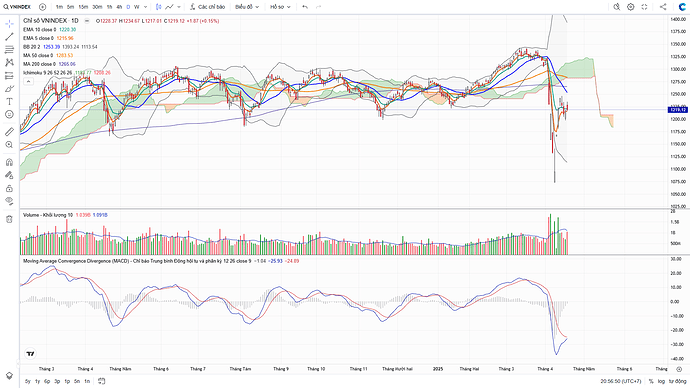Open the forecasting and measurement tools
The image size is (690, 388).
pyautogui.click(x=9, y=76)
